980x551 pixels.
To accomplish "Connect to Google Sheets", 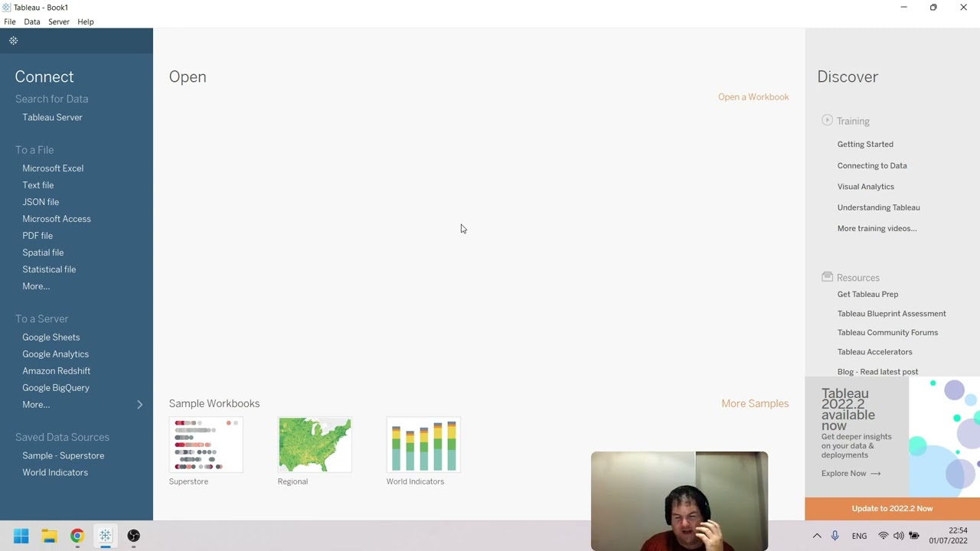I will 51,337.
